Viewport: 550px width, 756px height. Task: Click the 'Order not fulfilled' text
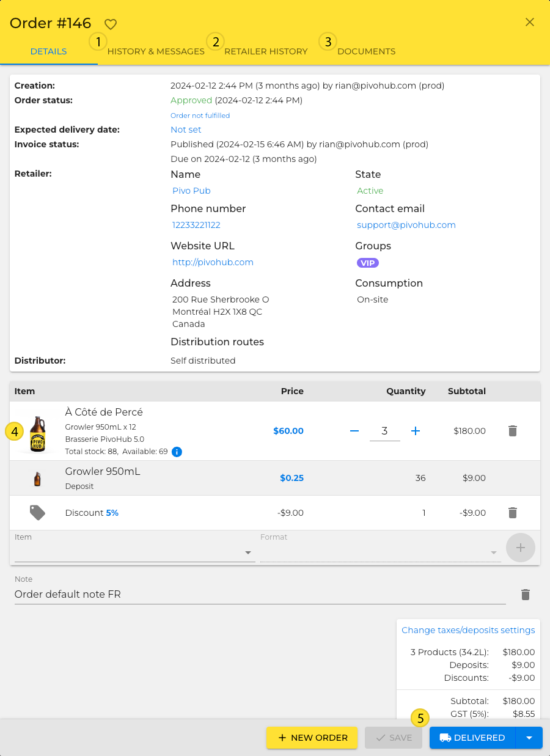tap(200, 116)
